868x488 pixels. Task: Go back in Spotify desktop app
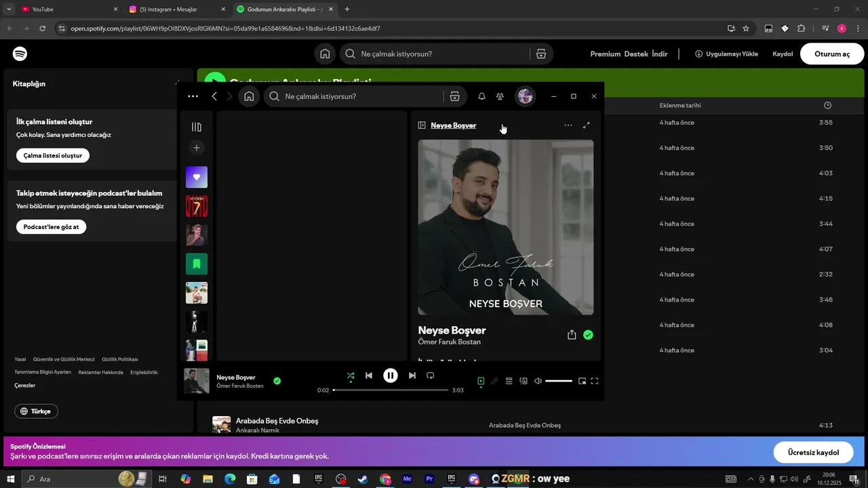click(214, 96)
